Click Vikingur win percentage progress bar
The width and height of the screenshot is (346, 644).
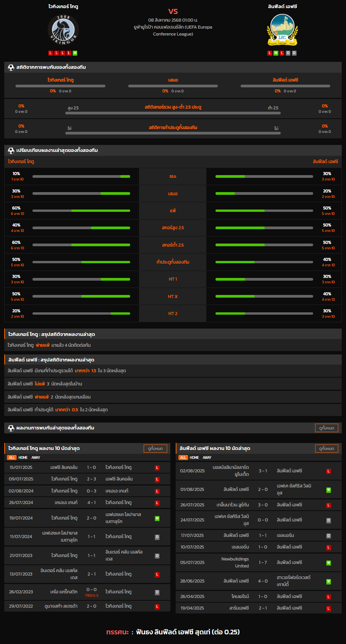[x=81, y=176]
